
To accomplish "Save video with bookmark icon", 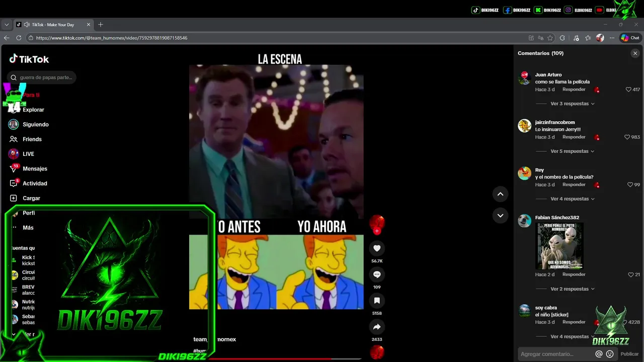I will [377, 300].
